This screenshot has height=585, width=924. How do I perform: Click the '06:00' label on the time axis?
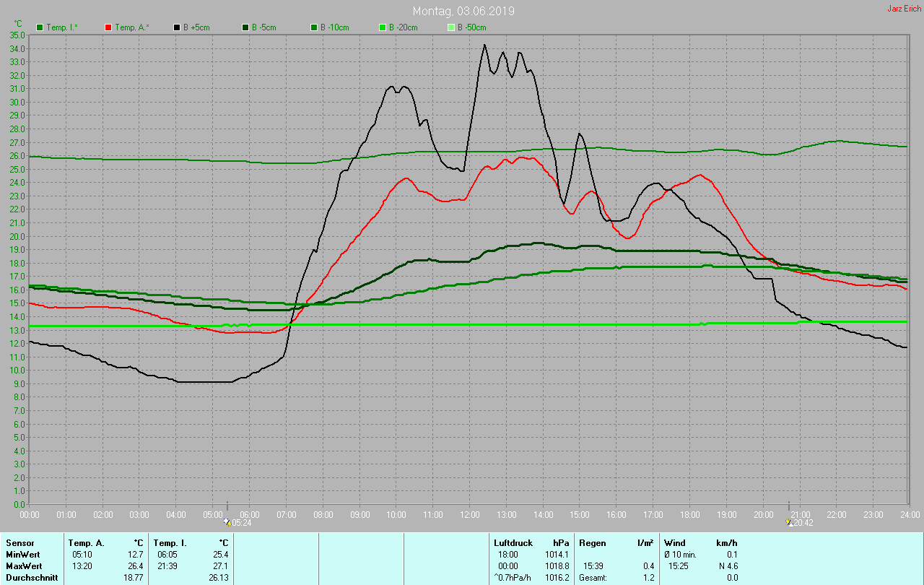[x=250, y=514]
